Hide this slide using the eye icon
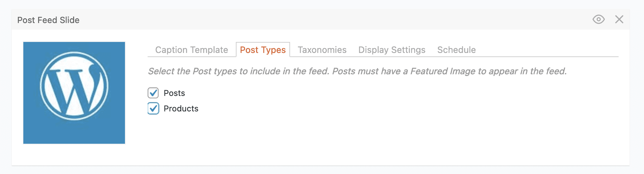This screenshot has height=174, width=644. click(598, 20)
